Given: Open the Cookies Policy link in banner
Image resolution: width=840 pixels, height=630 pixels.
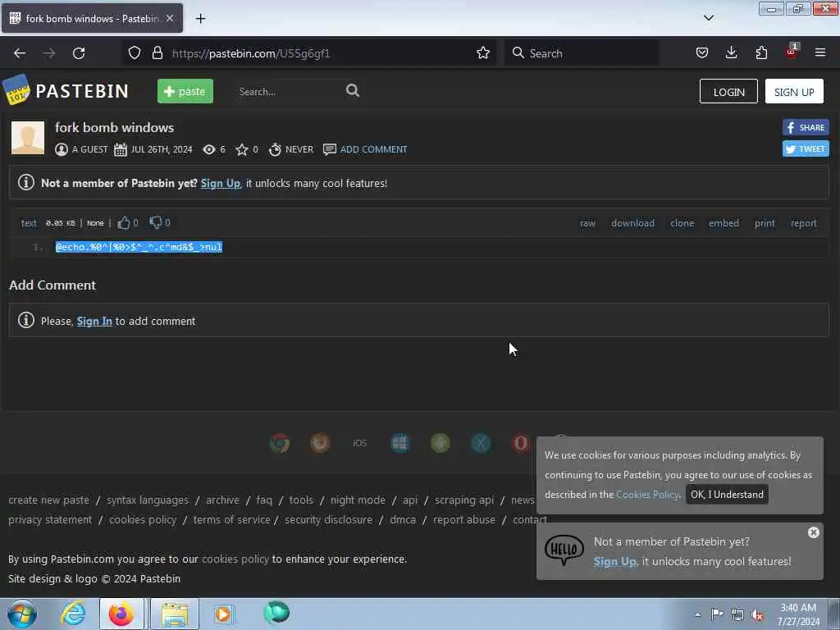Looking at the screenshot, I should pos(647,495).
